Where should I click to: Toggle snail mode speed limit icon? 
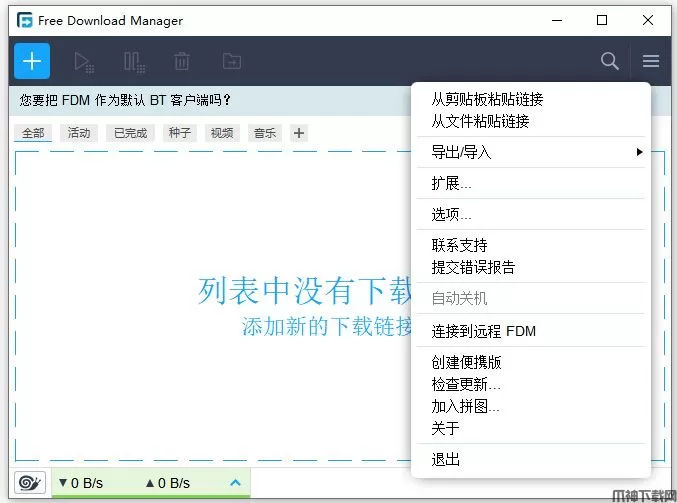click(x=30, y=482)
